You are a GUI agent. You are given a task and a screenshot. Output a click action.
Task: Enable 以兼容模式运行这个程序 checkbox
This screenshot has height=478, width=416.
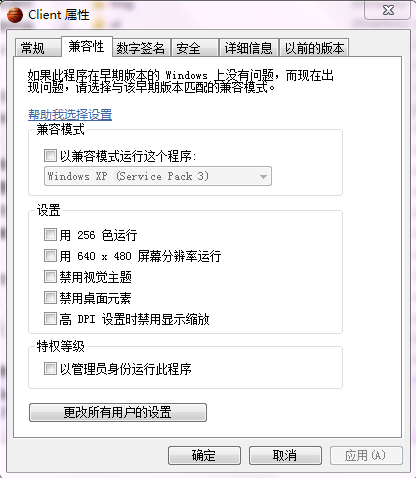50,155
